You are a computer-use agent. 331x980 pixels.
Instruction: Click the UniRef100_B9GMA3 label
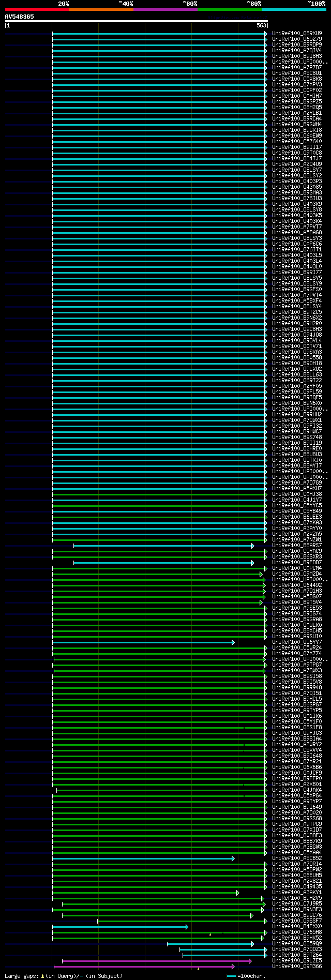(297, 192)
